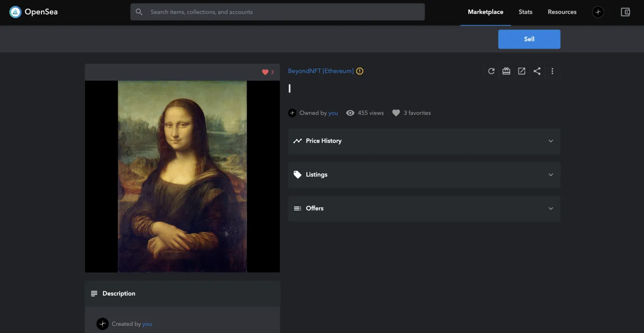Click the yellow unverified warning badge

pos(360,71)
